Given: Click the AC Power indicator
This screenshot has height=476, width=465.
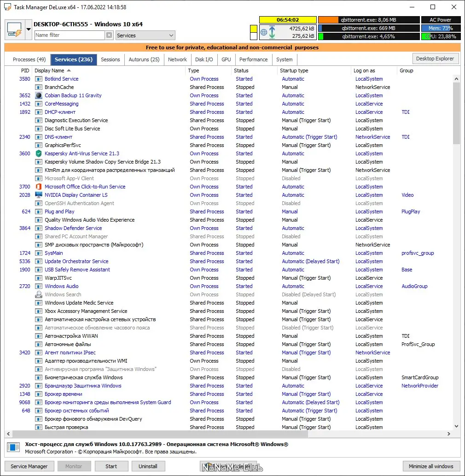Looking at the screenshot, I should (441, 20).
